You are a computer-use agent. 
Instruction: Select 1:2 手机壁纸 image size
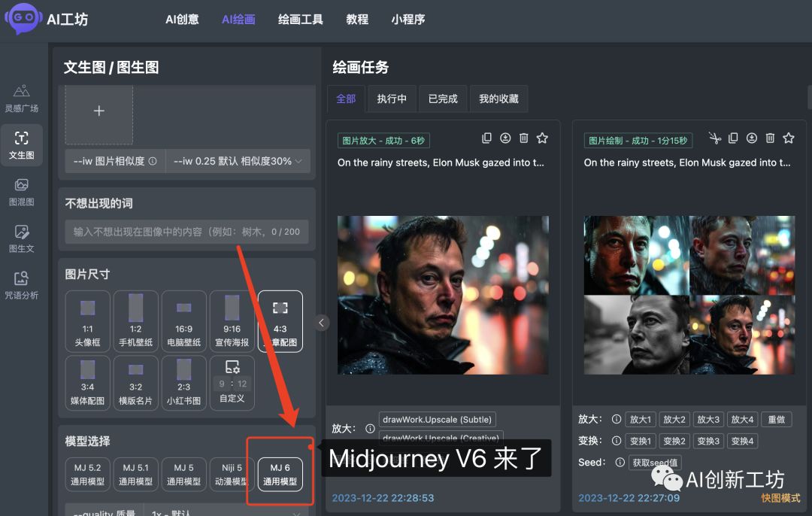point(135,321)
